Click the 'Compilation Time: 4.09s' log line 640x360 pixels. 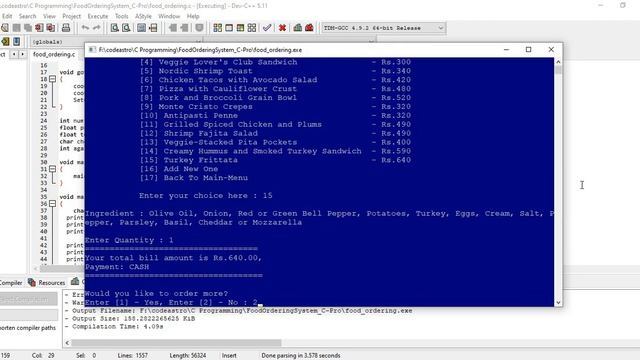pos(118,327)
